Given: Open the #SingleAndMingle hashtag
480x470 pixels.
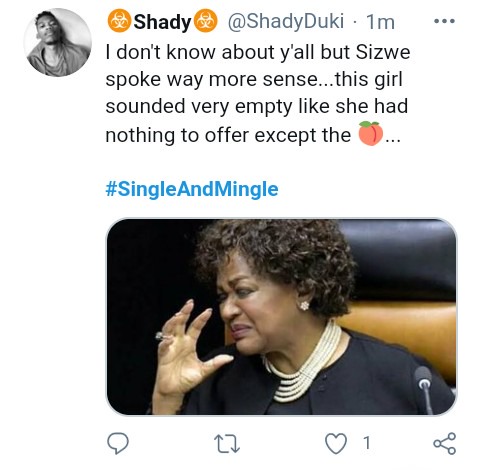Looking at the screenshot, I should pyautogui.click(x=192, y=189).
